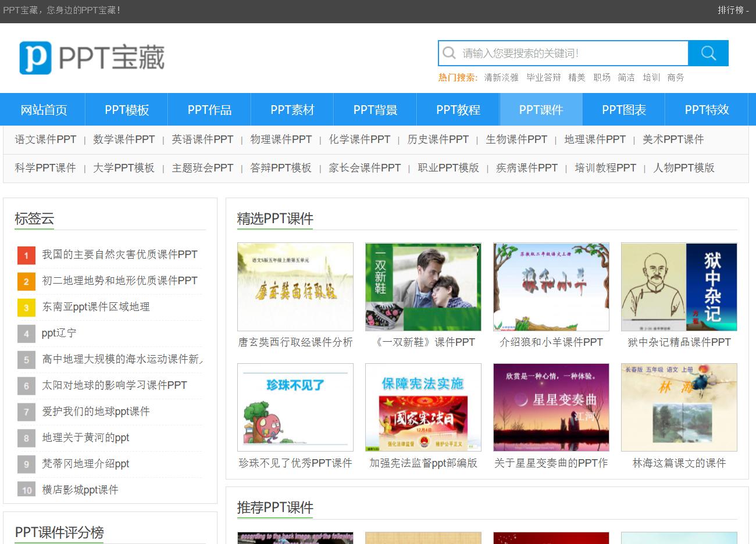This screenshot has width=756, height=544.
Task: Open the PPT图表 section
Action: (624, 109)
